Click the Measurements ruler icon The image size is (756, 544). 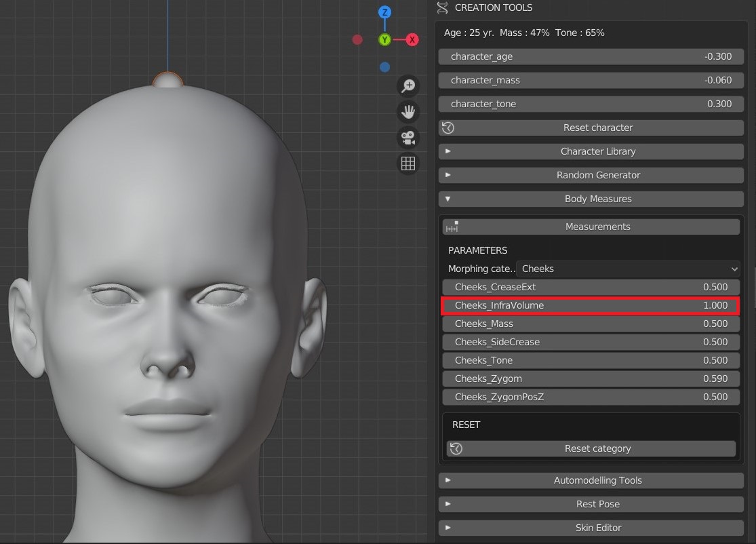[452, 227]
